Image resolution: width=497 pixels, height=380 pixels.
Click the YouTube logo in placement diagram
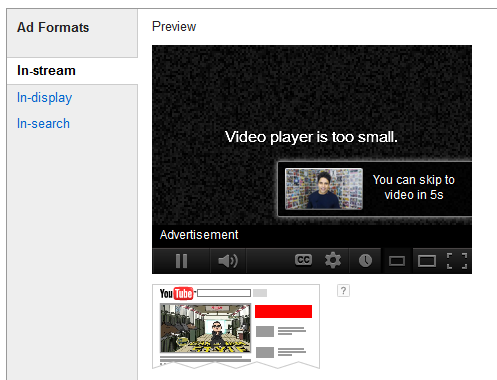pyautogui.click(x=176, y=293)
